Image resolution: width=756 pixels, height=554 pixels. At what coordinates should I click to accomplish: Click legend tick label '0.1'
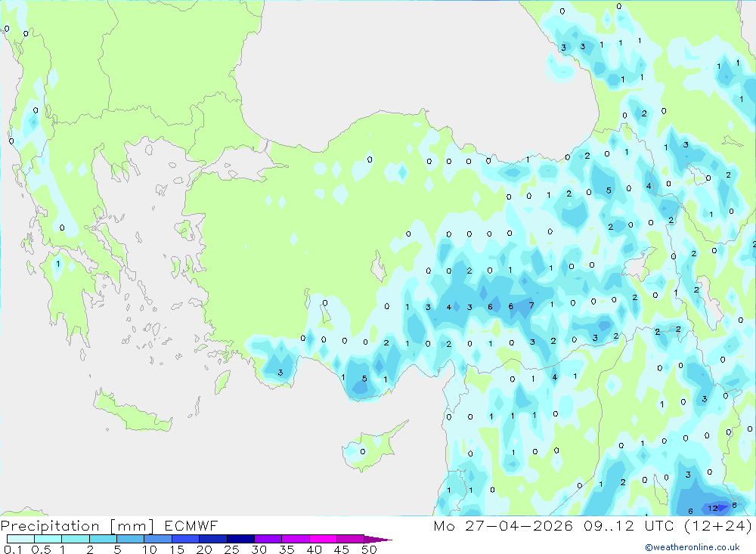(x=13, y=549)
